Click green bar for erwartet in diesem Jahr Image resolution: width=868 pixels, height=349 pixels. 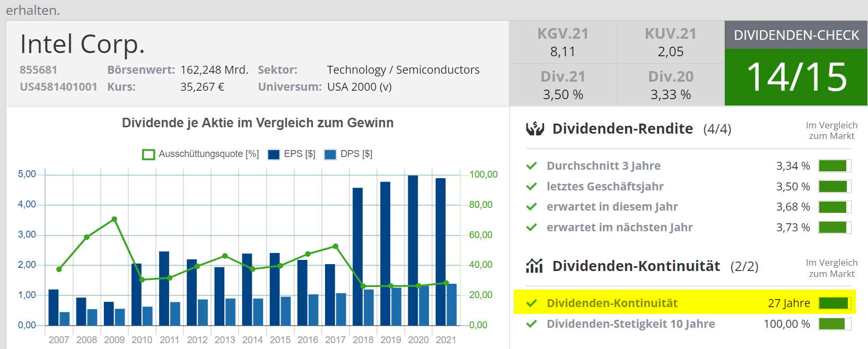pos(835,207)
